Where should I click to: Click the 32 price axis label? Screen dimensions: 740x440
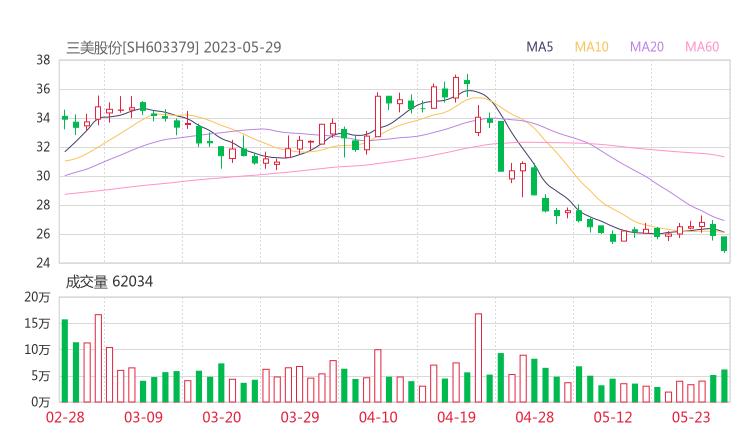click(43, 147)
